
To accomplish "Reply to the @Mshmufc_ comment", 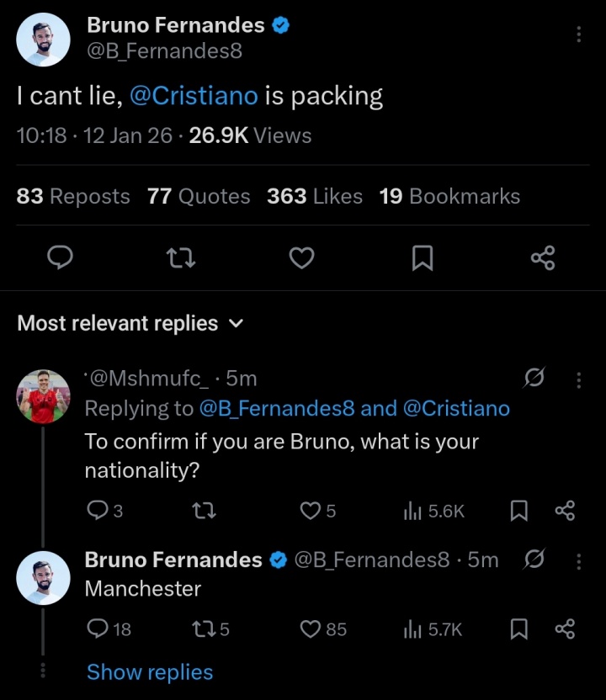I will (98, 510).
